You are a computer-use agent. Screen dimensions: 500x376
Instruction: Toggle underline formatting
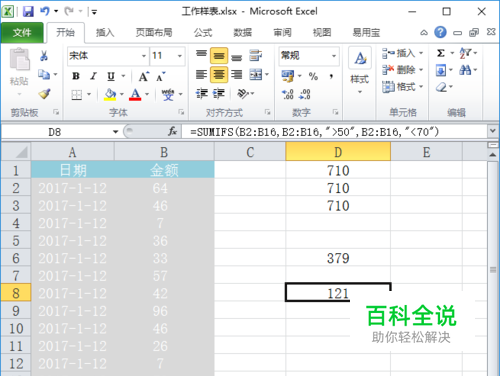coord(111,76)
